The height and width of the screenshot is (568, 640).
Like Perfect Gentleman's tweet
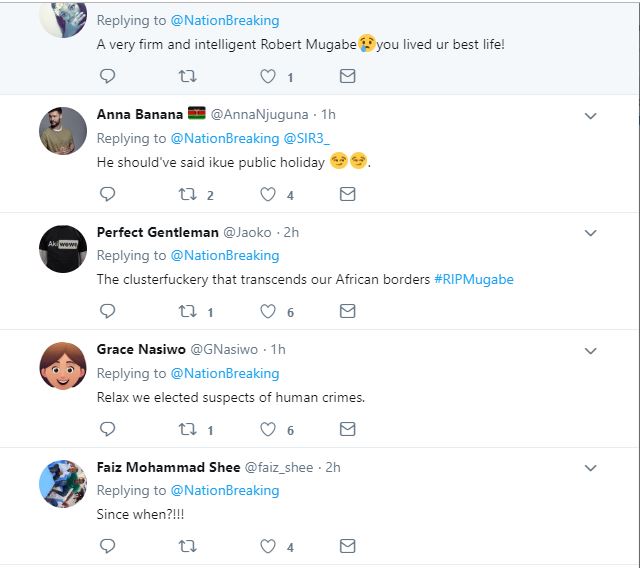[267, 311]
